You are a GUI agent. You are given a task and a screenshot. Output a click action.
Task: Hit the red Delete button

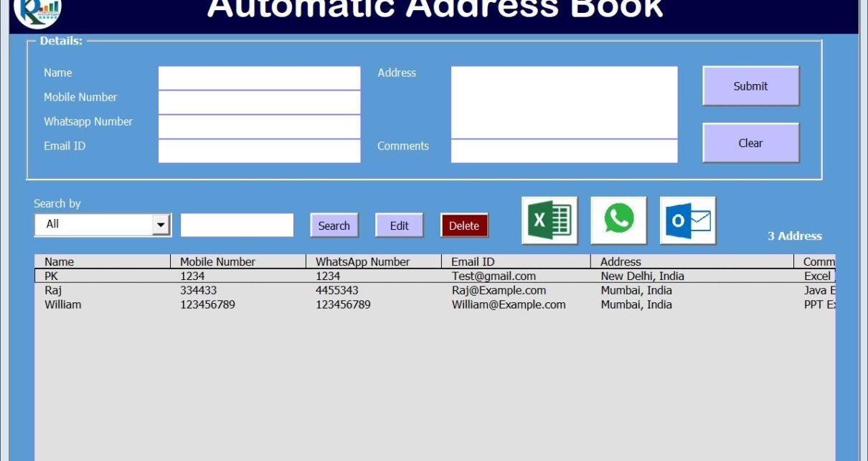tap(464, 225)
